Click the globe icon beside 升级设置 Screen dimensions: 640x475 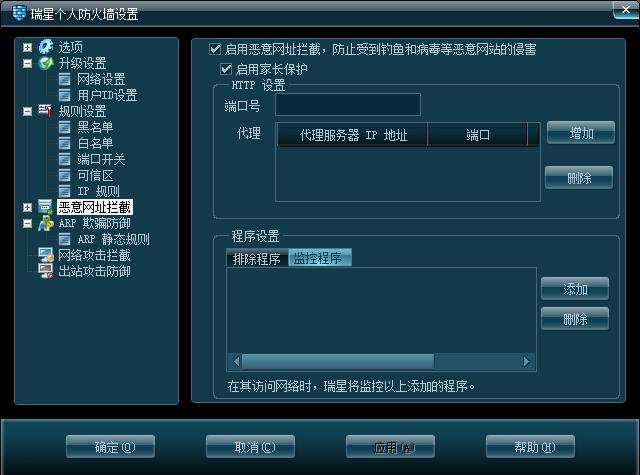[x=46, y=63]
